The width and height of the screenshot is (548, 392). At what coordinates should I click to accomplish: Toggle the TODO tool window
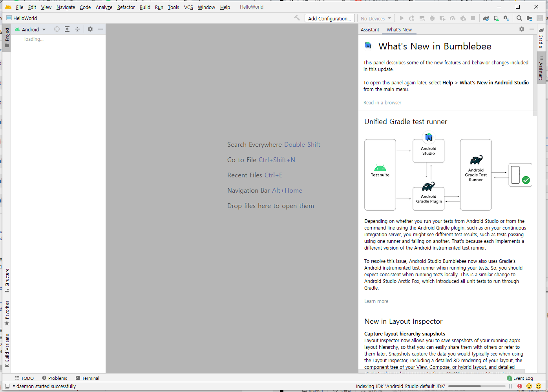24,378
